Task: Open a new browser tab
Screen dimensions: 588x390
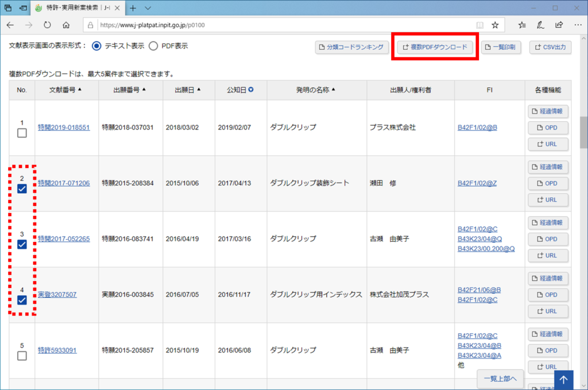Action: (x=133, y=8)
